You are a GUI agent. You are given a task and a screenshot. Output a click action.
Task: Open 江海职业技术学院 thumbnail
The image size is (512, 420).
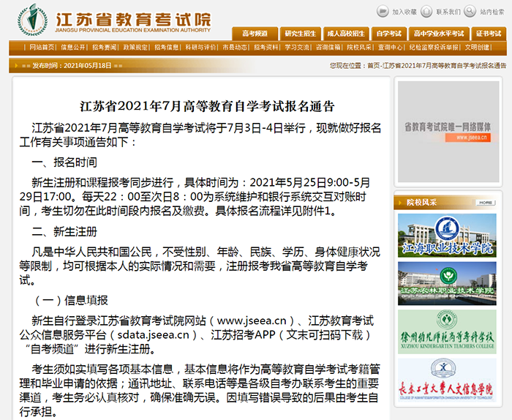pos(447,236)
